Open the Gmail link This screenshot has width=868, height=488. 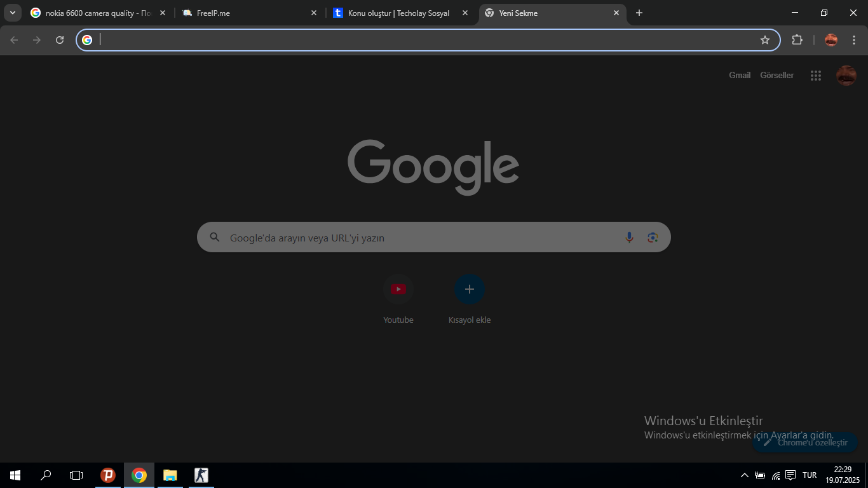(740, 75)
